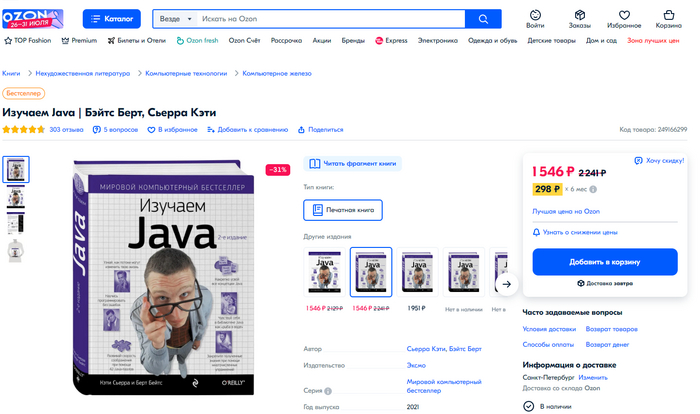This screenshot has height=414, width=700.
Task: Toggle Добавить к сравнению
Action: point(247,130)
